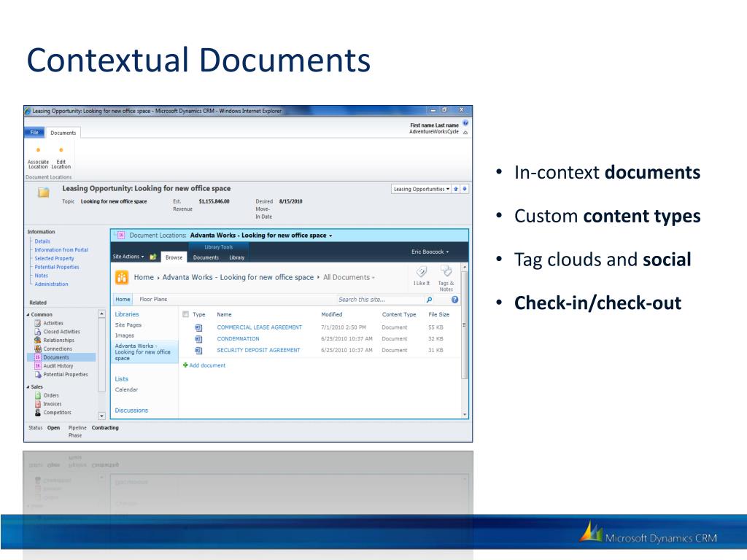Click the Connections icon in sidebar
This screenshot has height=560, width=747.
[x=38, y=349]
